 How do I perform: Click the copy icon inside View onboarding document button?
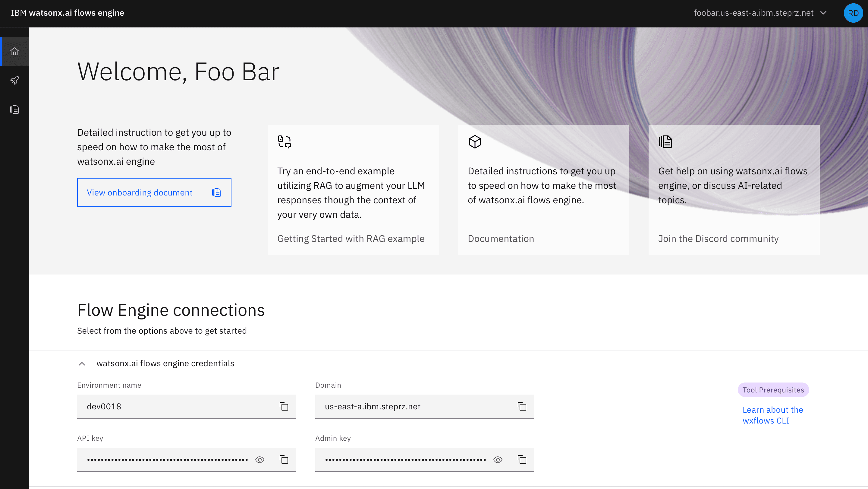pos(216,192)
